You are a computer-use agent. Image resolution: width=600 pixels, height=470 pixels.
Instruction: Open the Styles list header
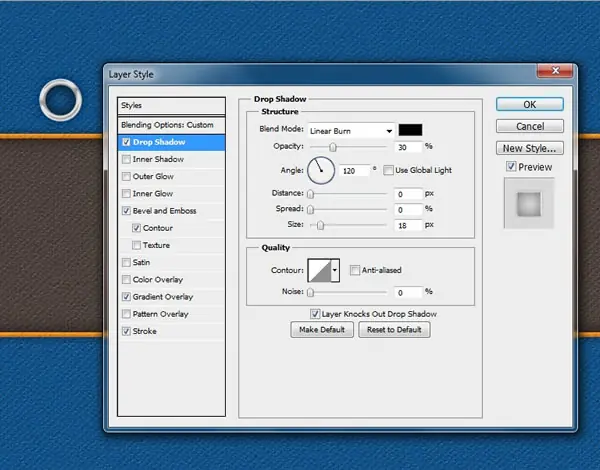point(171,106)
